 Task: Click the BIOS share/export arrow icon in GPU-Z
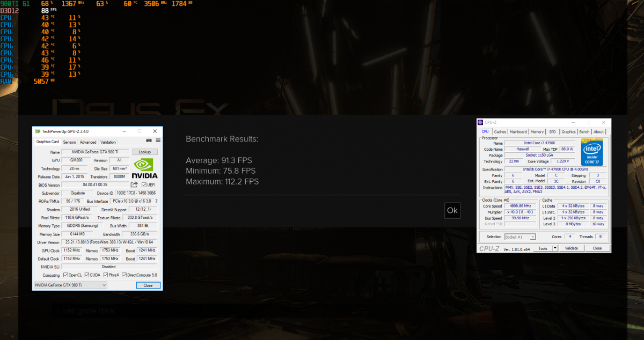[134, 184]
